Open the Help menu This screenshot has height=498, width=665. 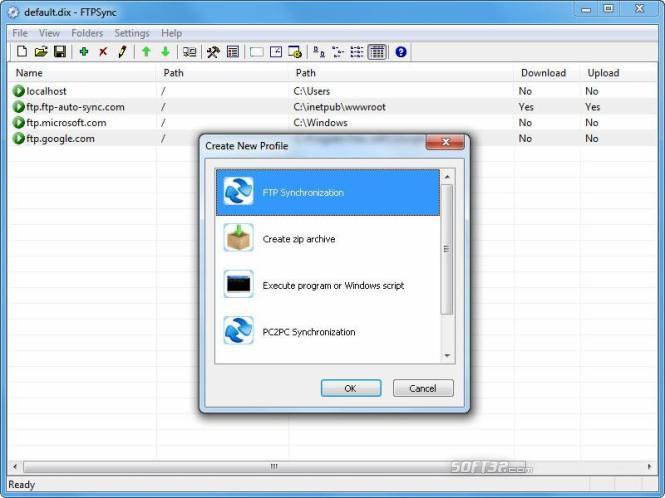tap(171, 33)
